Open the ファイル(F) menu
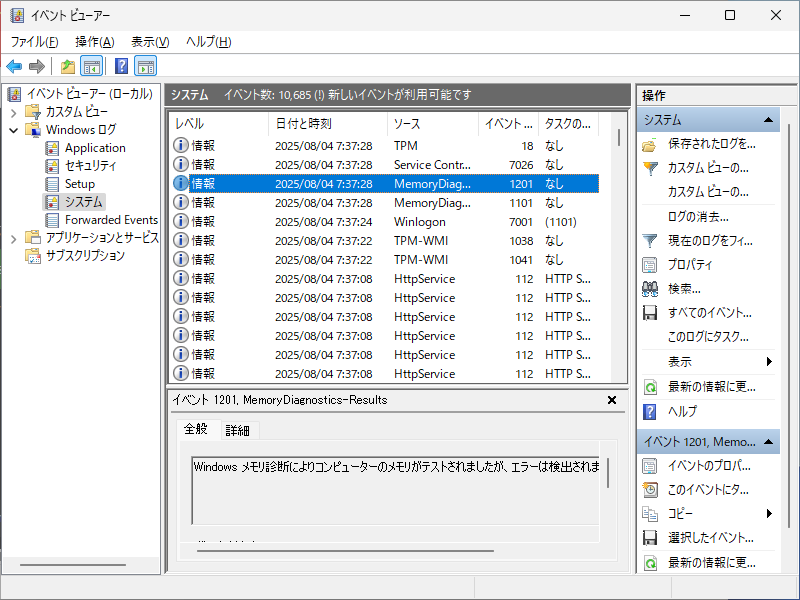Viewport: 800px width, 600px height. pos(35,42)
